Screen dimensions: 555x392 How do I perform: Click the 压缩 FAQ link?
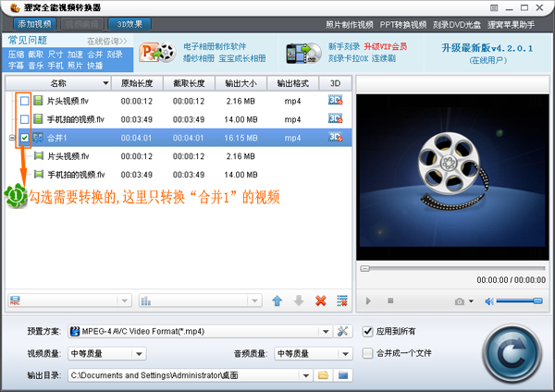(x=17, y=55)
